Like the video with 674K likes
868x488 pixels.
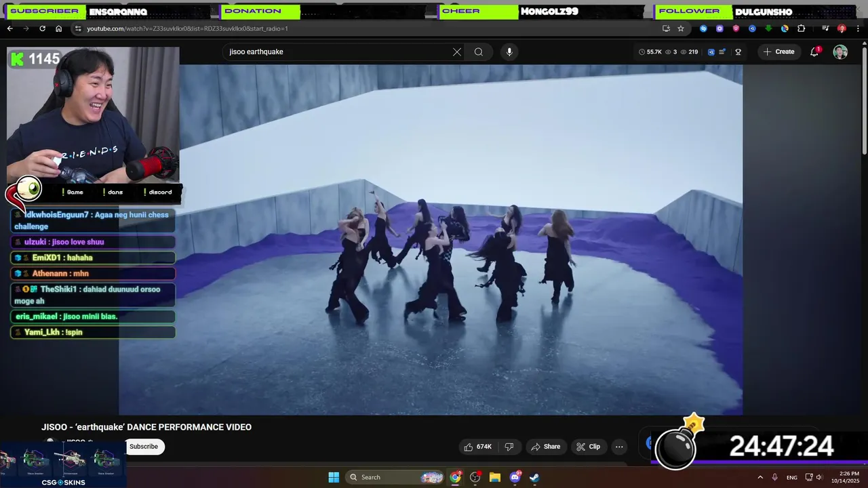(479, 447)
